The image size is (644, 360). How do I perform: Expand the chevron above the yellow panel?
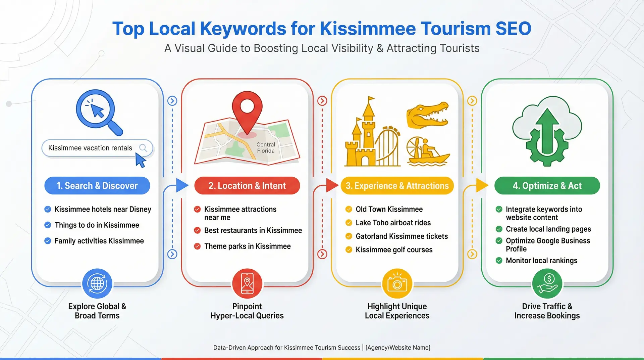[322, 100]
